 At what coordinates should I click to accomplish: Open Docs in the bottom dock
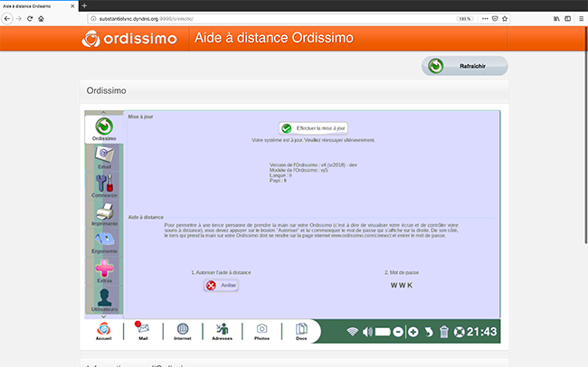pyautogui.click(x=301, y=331)
